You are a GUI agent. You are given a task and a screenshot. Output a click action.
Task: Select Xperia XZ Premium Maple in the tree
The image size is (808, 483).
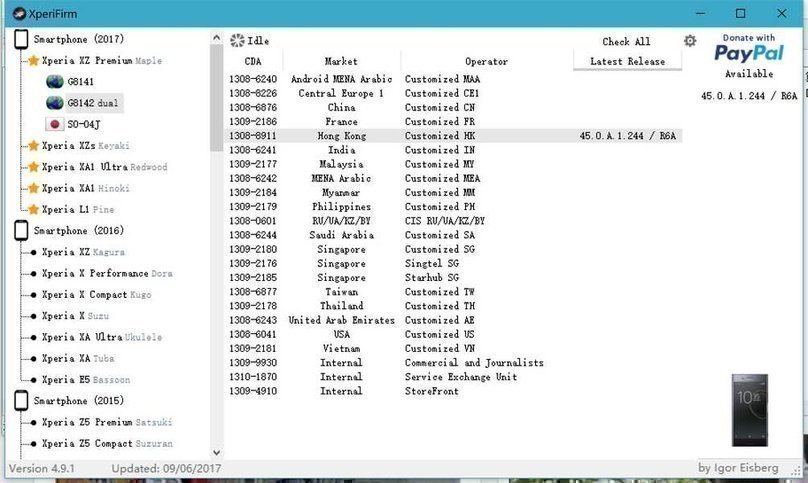pyautogui.click(x=102, y=60)
